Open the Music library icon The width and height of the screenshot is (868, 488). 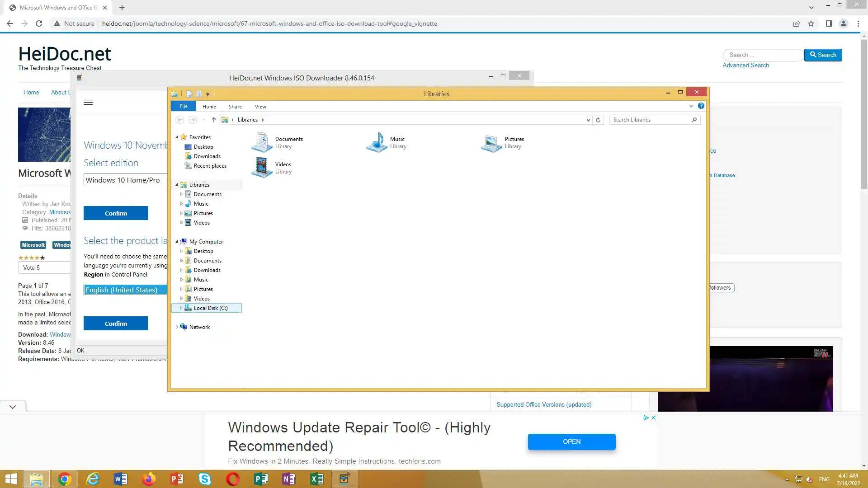click(x=377, y=142)
